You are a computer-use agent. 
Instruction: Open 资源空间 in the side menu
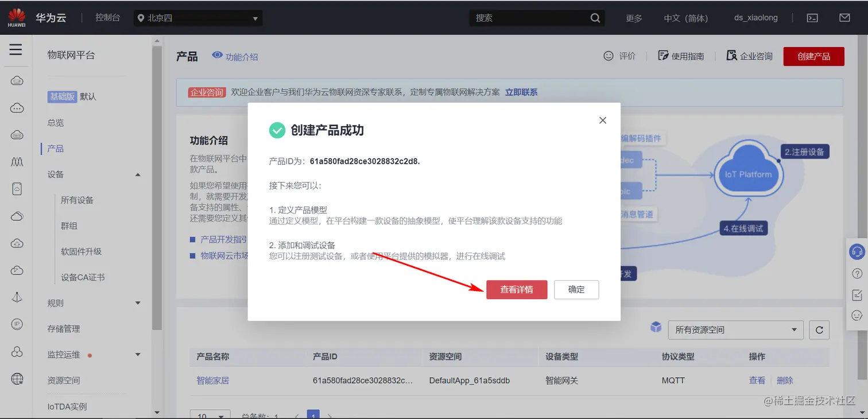64,381
